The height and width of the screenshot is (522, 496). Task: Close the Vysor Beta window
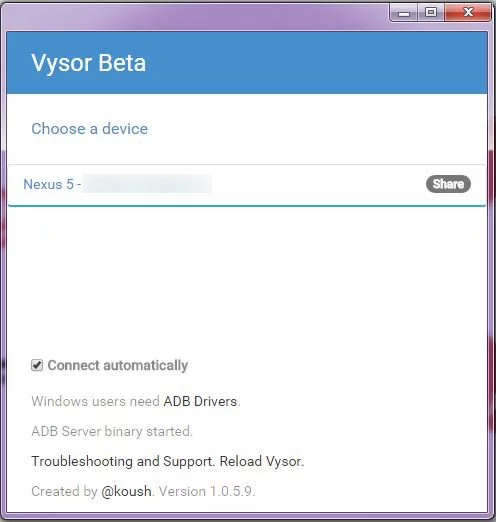[x=468, y=13]
